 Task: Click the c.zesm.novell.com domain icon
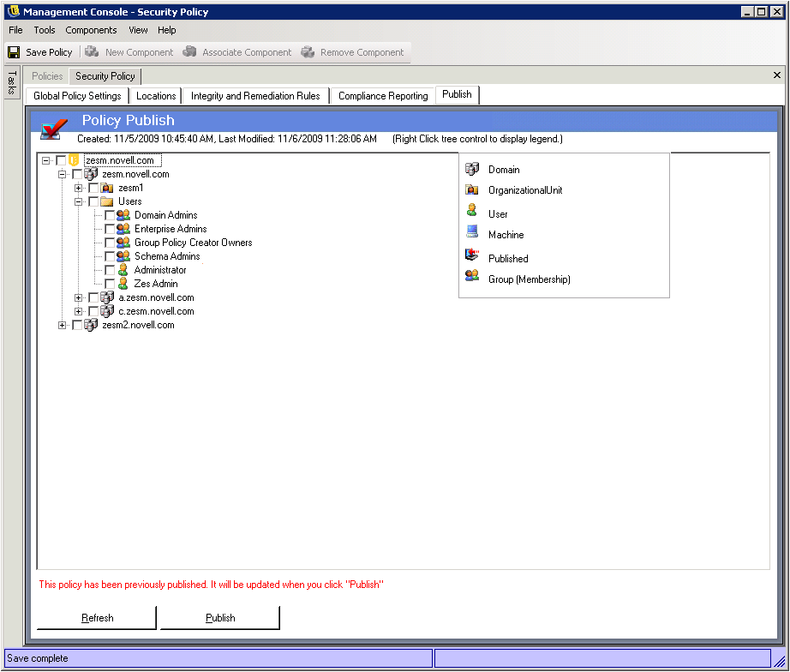[107, 311]
